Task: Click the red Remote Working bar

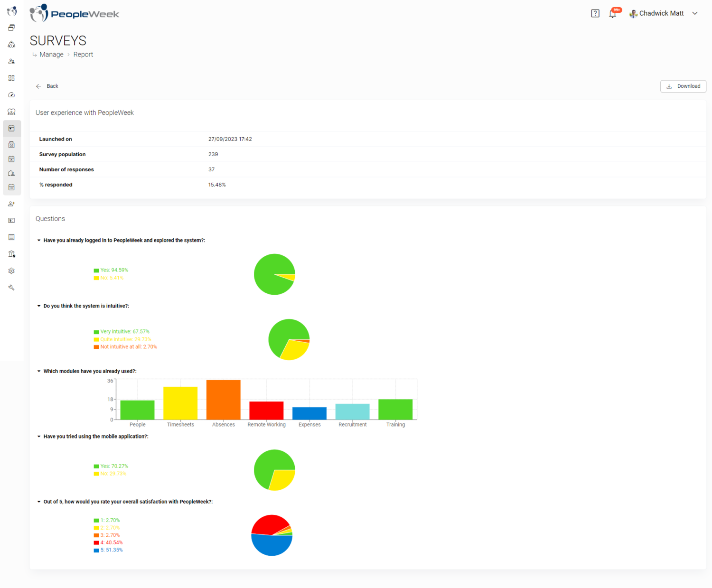Action: click(x=266, y=411)
